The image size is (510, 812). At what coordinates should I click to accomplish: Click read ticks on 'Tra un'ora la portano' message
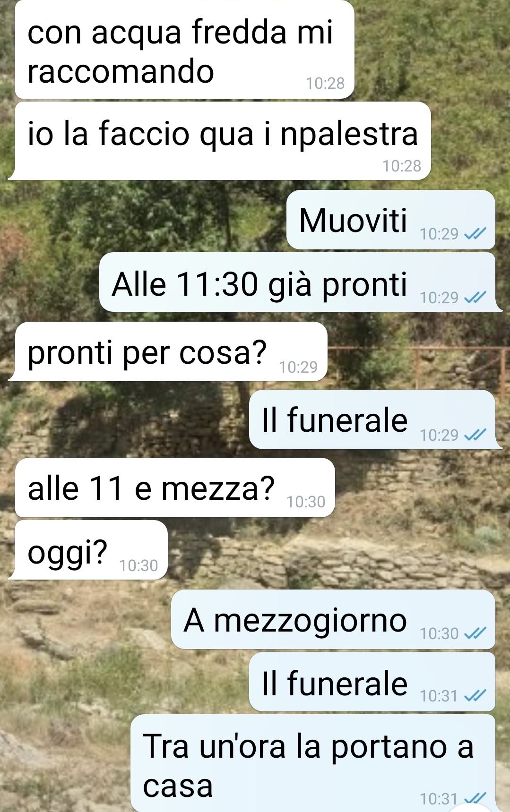click(475, 798)
